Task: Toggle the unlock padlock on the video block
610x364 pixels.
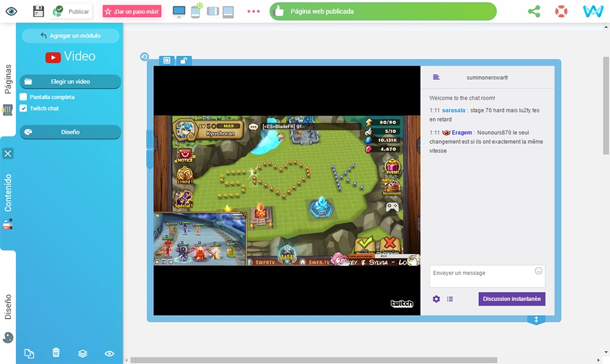Action: (x=184, y=60)
